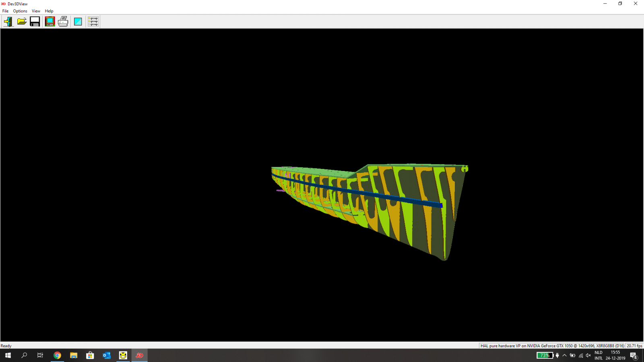Image resolution: width=644 pixels, height=362 pixels.
Task: Click the 'HAL pure hardware VP' status text
Action: pyautogui.click(x=552, y=346)
